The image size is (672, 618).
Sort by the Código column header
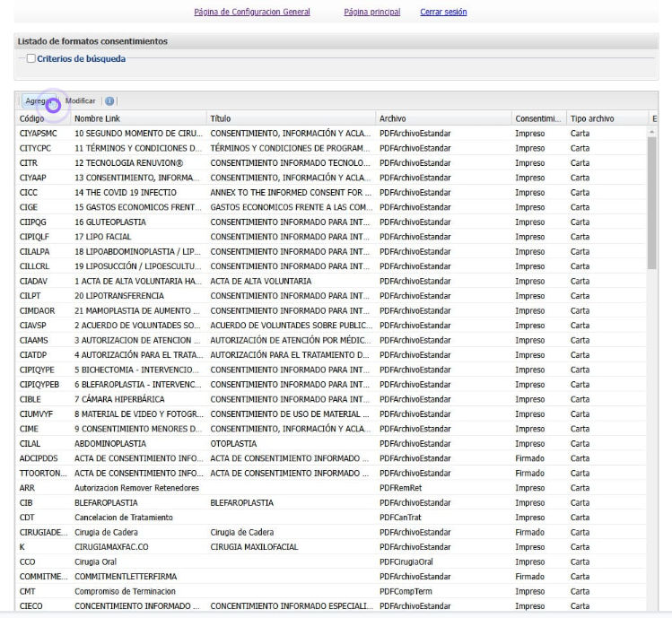(43, 118)
